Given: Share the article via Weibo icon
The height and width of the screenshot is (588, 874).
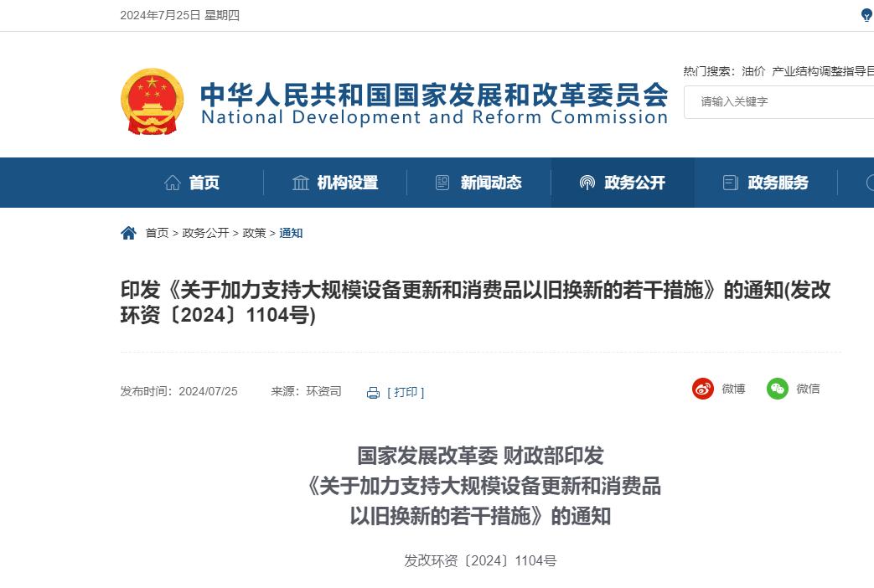Looking at the screenshot, I should pos(703,389).
